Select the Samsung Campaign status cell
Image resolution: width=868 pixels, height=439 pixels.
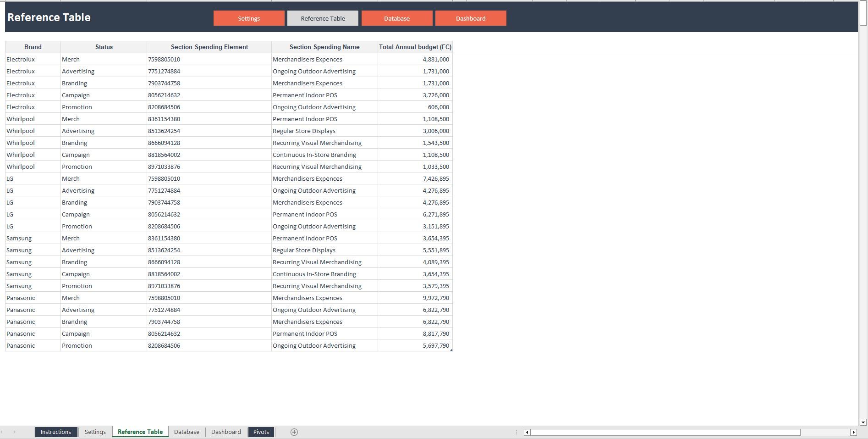[x=104, y=274]
